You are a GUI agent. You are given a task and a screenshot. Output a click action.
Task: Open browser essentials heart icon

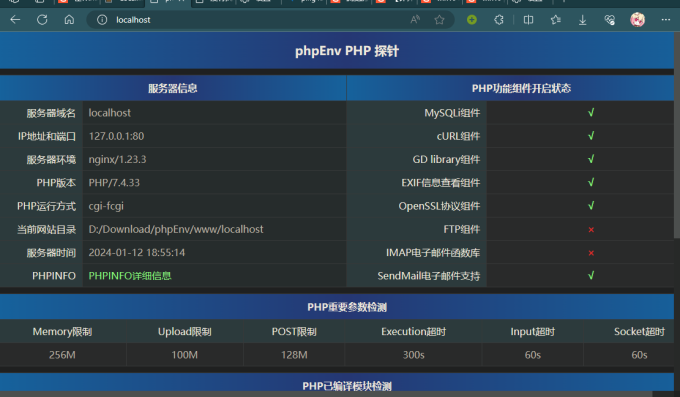(609, 20)
